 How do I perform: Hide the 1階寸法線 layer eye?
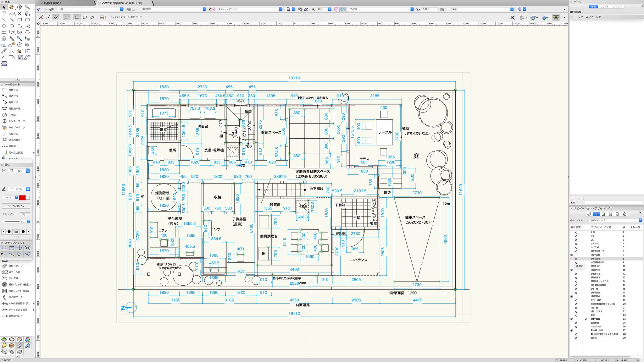coord(572,255)
